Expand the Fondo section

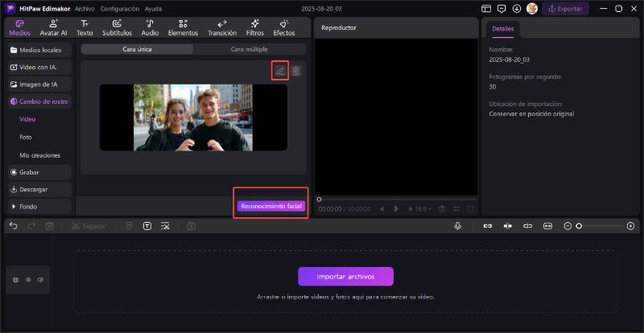[x=39, y=207]
